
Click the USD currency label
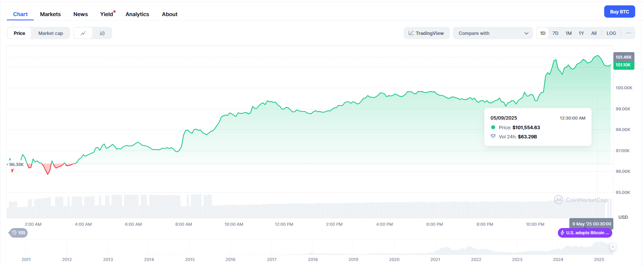click(x=623, y=217)
